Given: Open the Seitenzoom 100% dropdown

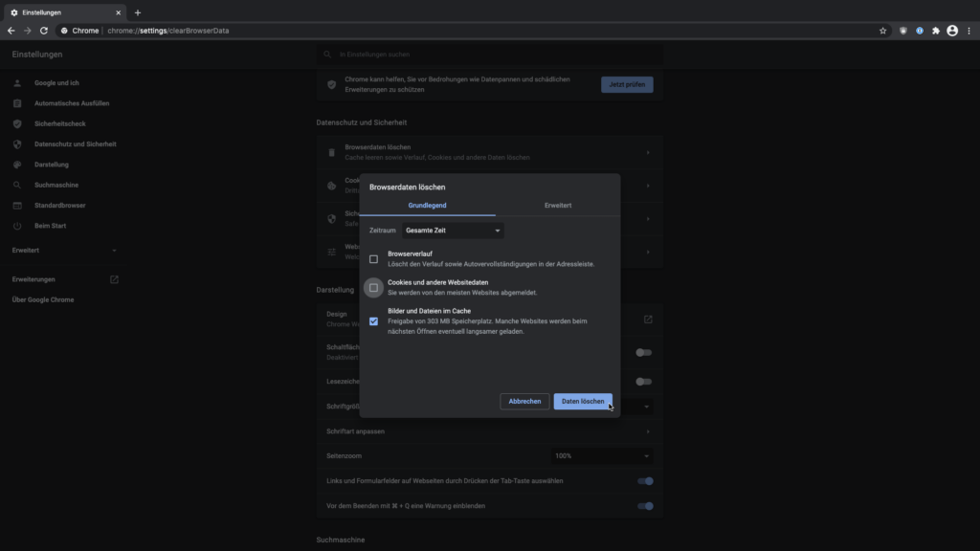Looking at the screenshot, I should coord(601,455).
